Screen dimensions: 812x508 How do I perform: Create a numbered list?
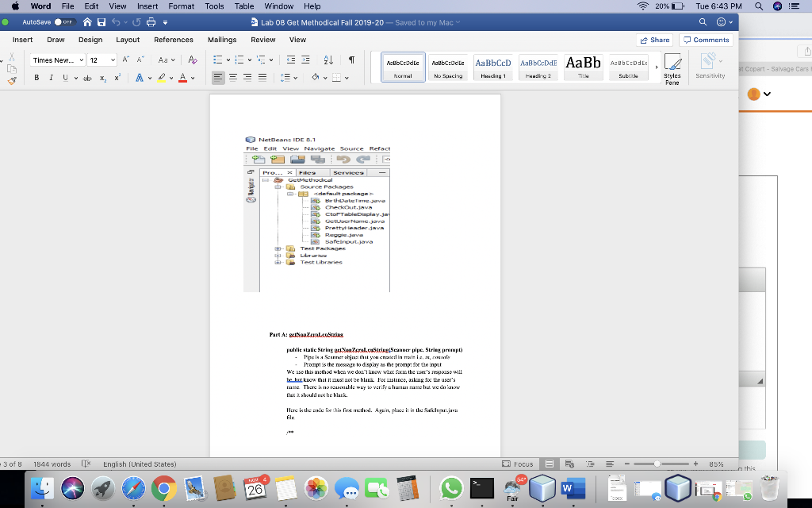click(239, 60)
